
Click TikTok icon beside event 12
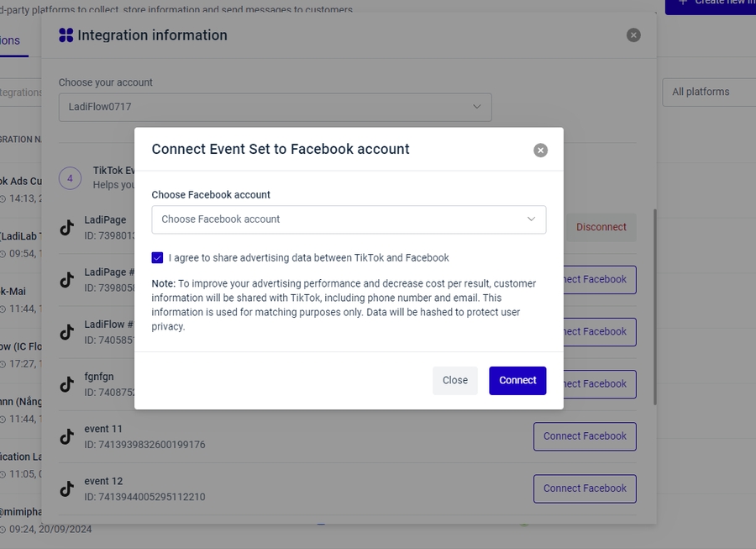[67, 488]
